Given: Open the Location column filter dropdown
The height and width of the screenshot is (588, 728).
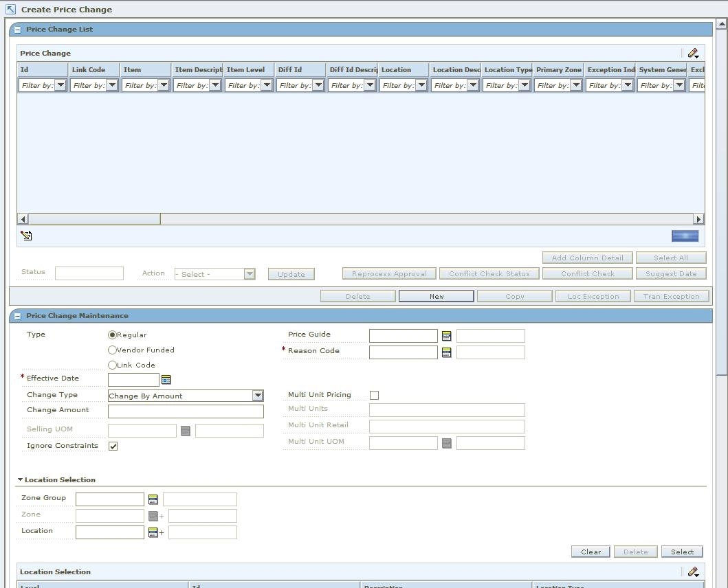Looking at the screenshot, I should click(x=421, y=85).
